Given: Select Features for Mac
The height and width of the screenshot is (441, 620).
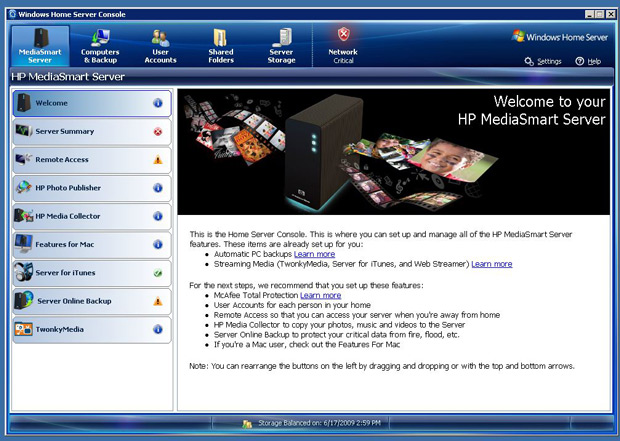Looking at the screenshot, I should tap(92, 244).
